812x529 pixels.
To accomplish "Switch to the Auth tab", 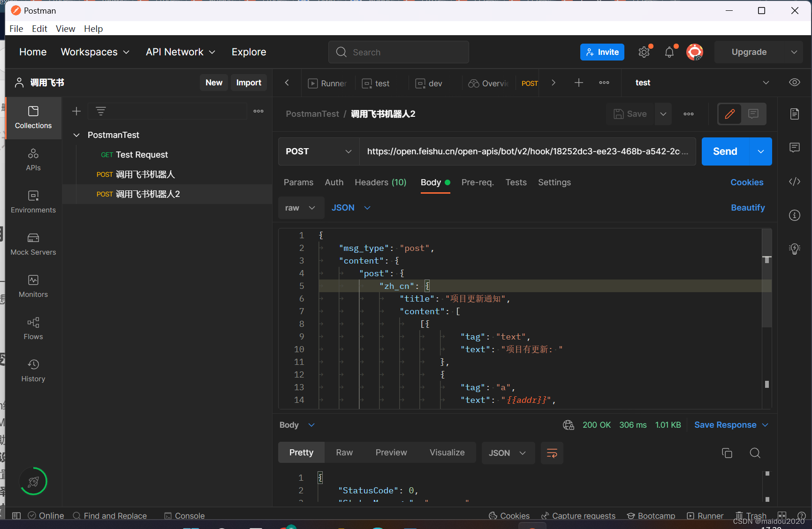I will click(334, 182).
